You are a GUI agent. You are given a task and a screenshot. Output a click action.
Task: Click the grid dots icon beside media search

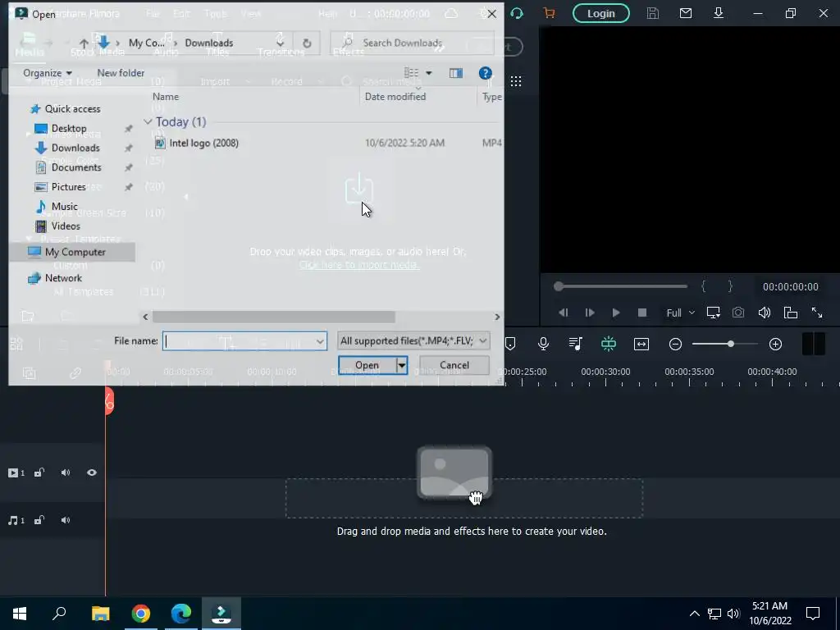pyautogui.click(x=516, y=81)
